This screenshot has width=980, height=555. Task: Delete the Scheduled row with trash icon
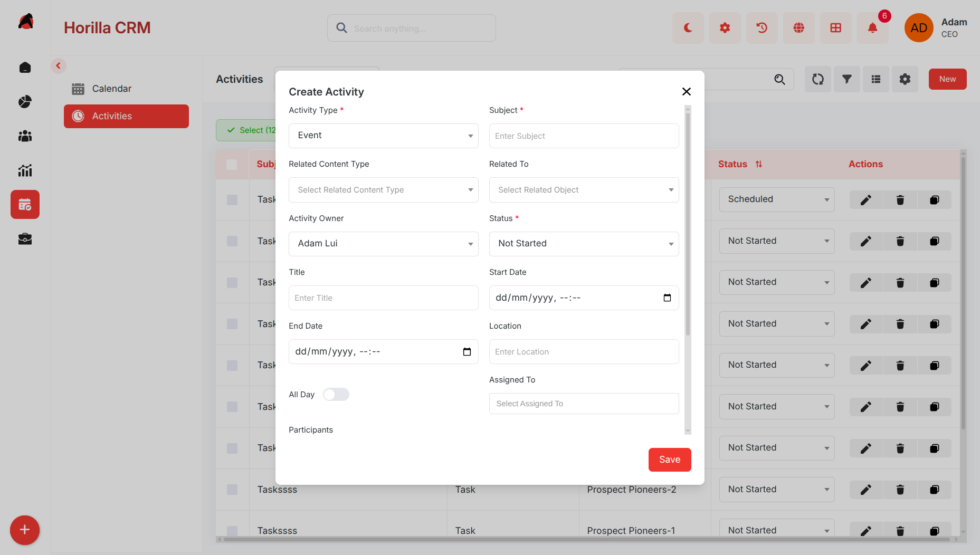(900, 200)
